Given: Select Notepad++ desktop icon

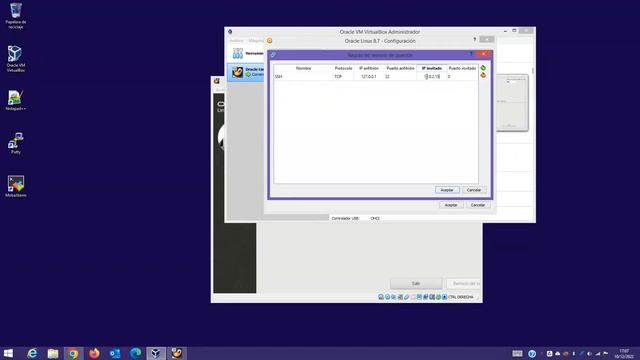Looking at the screenshot, I should point(16,100).
